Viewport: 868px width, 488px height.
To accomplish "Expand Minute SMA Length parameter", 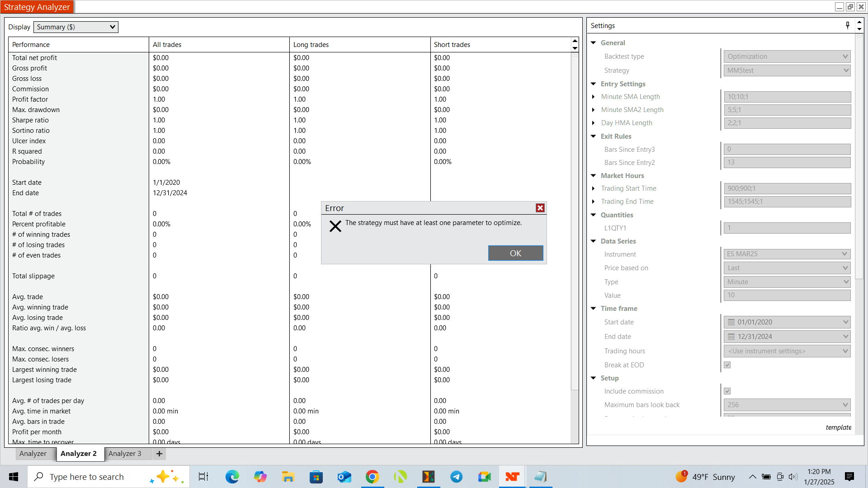I will click(594, 97).
